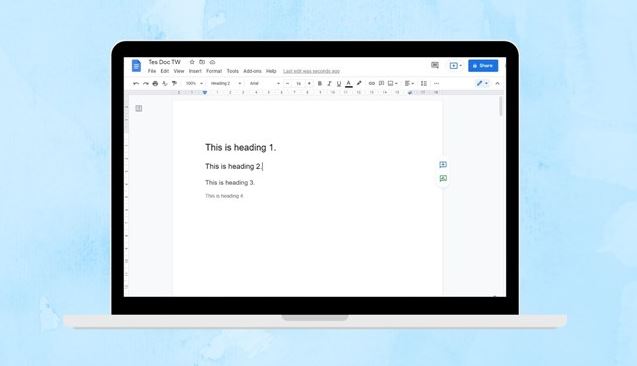The image size is (637, 366).
Task: Click the insert link icon
Action: pos(372,83)
